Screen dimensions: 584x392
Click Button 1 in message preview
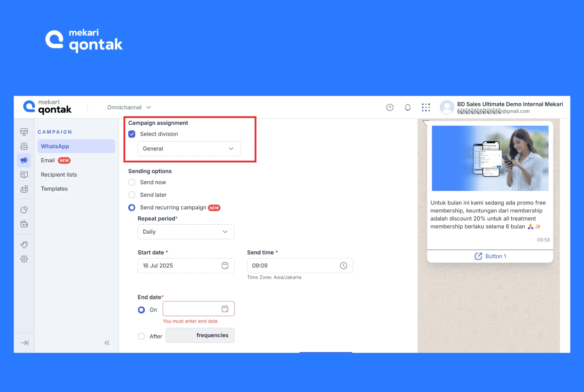[490, 256]
